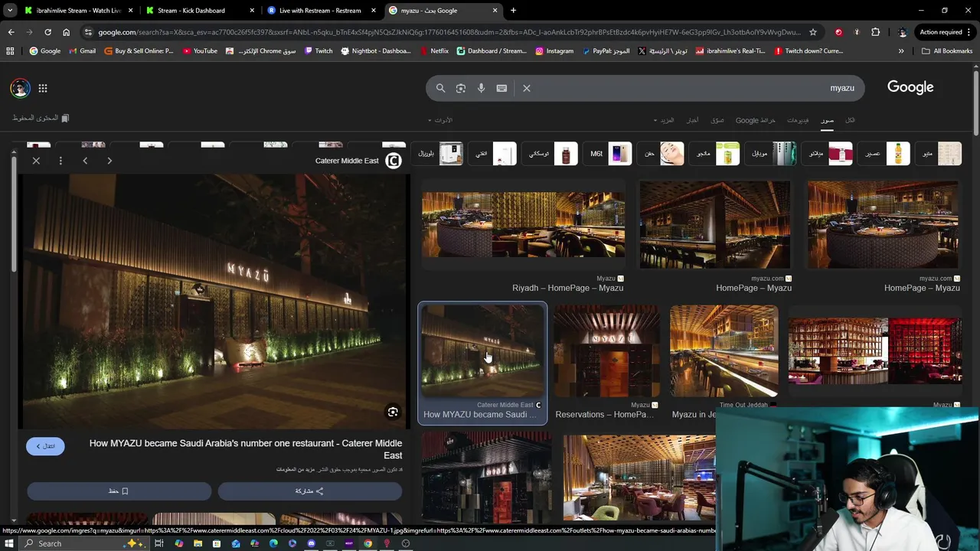The height and width of the screenshot is (551, 980).
Task: Click the address bar URL
Action: (449, 32)
